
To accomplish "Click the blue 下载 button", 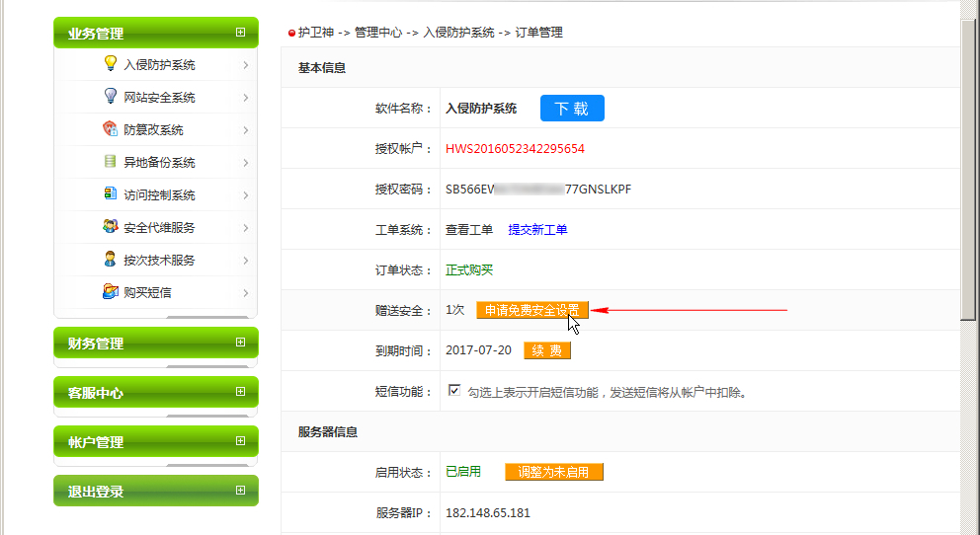I will pos(572,109).
